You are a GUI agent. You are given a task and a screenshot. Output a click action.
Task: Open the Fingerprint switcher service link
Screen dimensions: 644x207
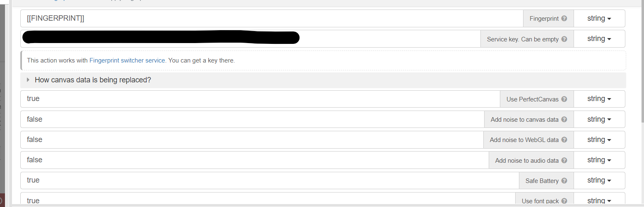pyautogui.click(x=127, y=60)
